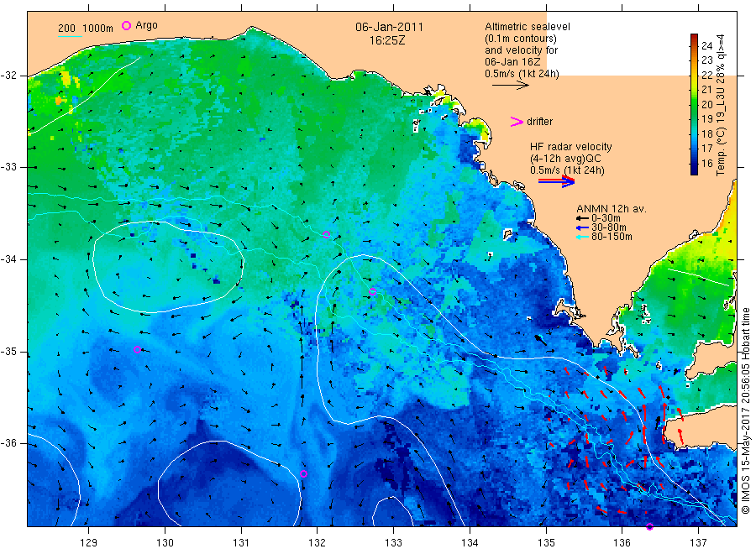The width and height of the screenshot is (756, 554).
Task: Click the cyan line under the 200 label
Action: [70, 36]
